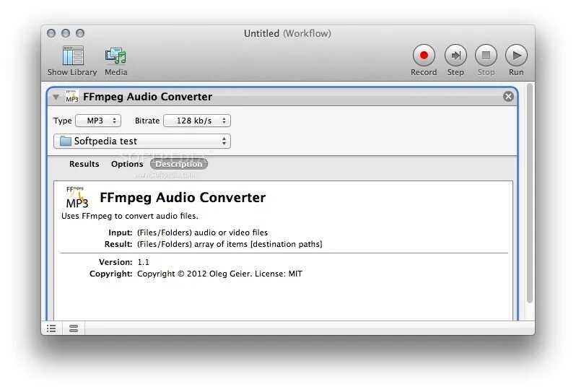This screenshot has width=576, height=392.
Task: Click the version value 1.1
Action: tap(143, 262)
